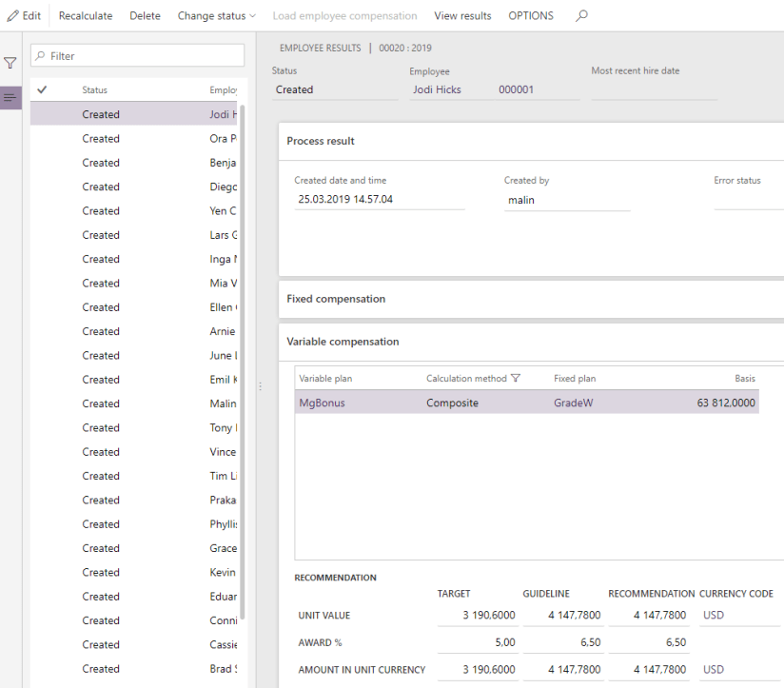Open the OPTIONS menu
The height and width of the screenshot is (688, 784).
click(x=530, y=16)
